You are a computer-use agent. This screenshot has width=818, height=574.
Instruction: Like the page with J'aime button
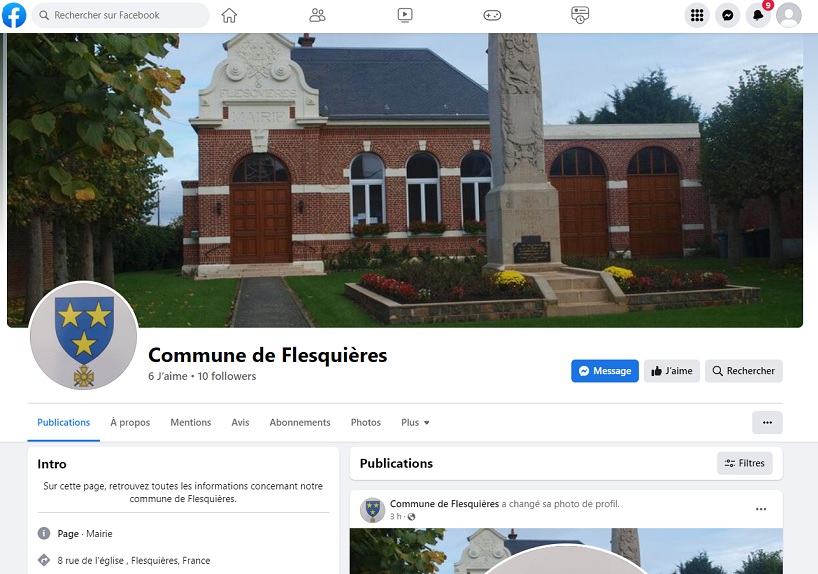(672, 371)
